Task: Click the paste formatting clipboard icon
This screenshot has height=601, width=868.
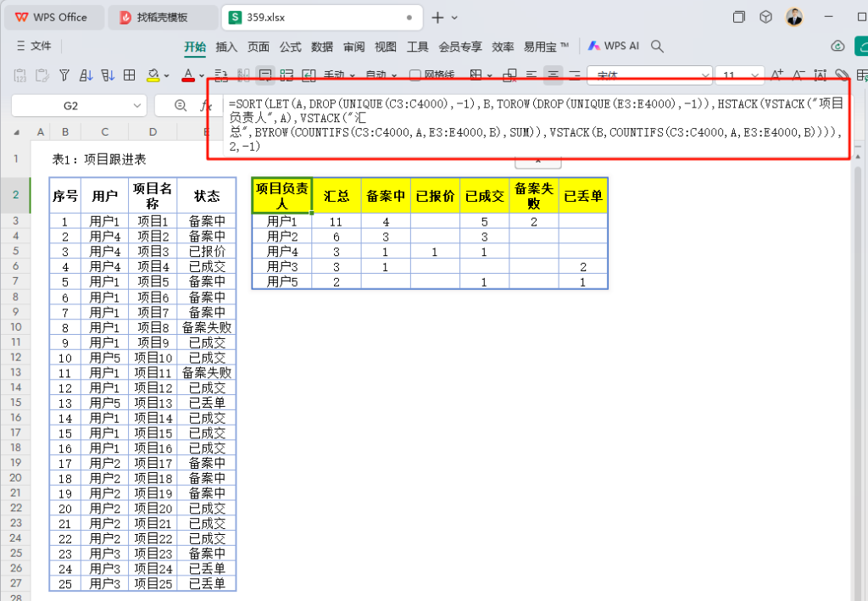Action: (x=42, y=75)
